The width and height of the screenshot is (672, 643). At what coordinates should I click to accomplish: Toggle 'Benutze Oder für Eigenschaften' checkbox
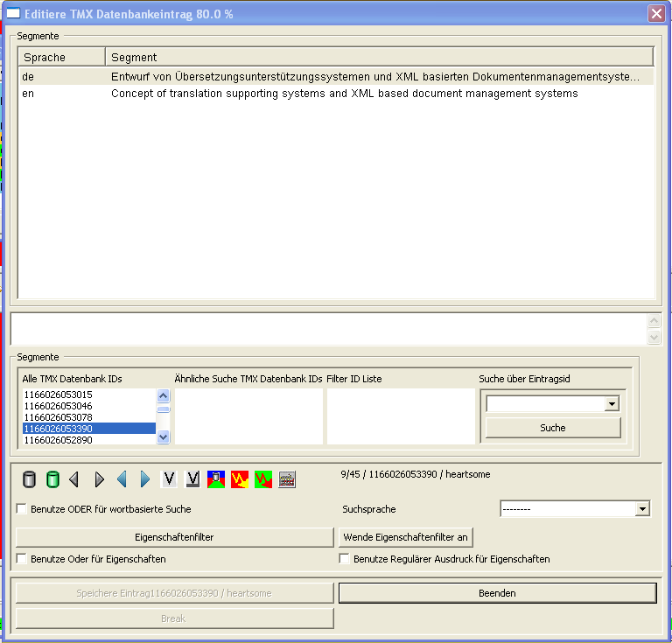(x=22, y=559)
